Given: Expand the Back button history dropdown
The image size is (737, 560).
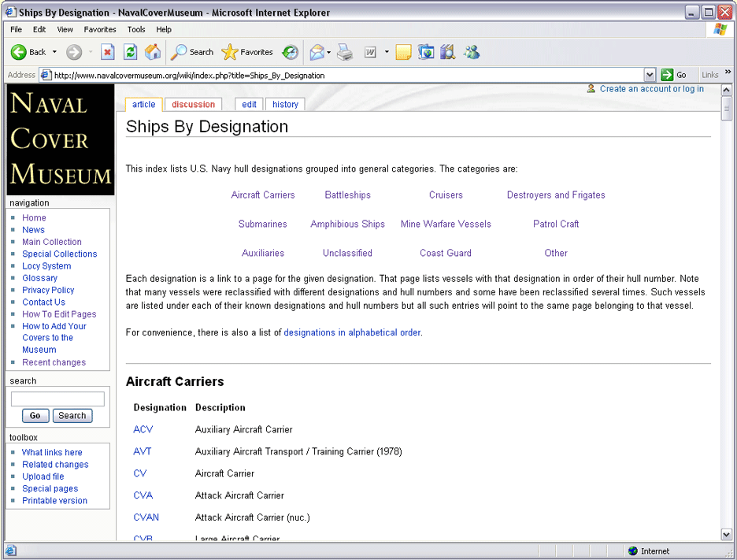Looking at the screenshot, I should coord(54,53).
